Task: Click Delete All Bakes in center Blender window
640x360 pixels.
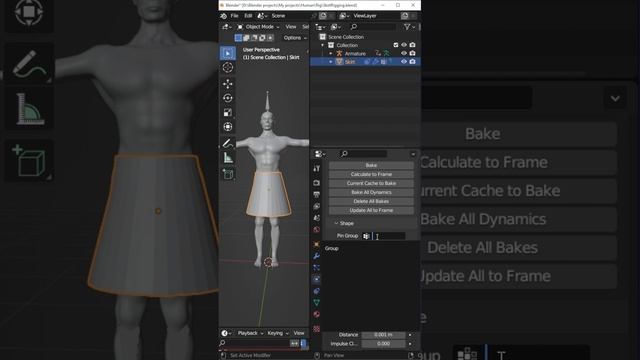Action: click(371, 201)
